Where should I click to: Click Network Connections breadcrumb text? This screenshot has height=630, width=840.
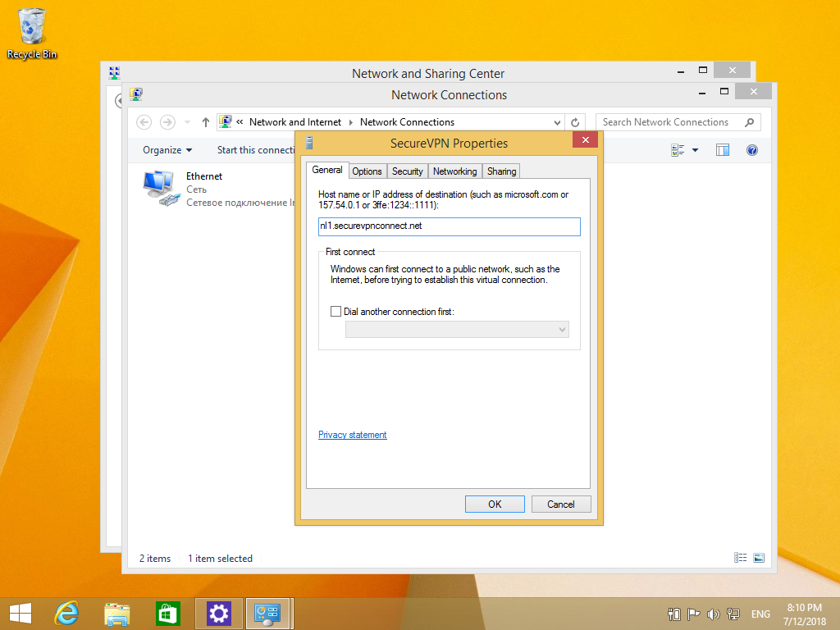[407, 122]
